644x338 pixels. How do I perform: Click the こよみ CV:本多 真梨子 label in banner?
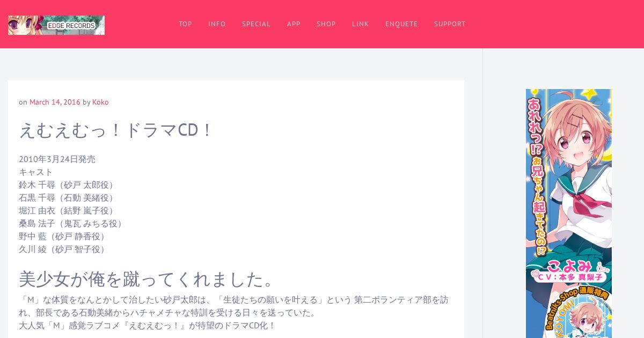(570, 271)
